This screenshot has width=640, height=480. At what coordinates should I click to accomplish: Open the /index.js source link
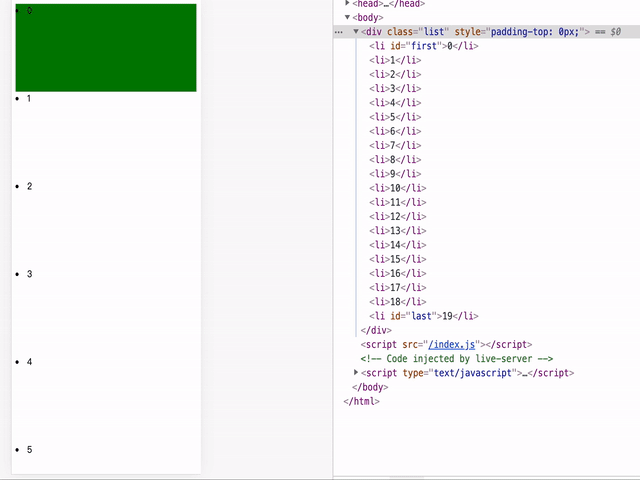[451, 344]
